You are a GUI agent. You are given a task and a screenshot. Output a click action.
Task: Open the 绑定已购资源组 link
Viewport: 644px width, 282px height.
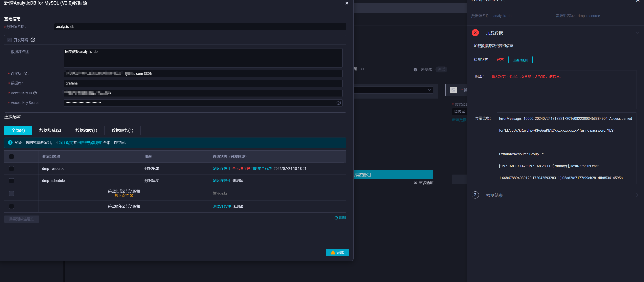pos(90,143)
